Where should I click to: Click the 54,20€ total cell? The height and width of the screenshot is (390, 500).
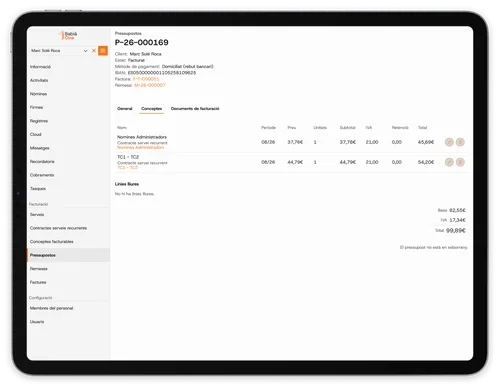point(426,162)
